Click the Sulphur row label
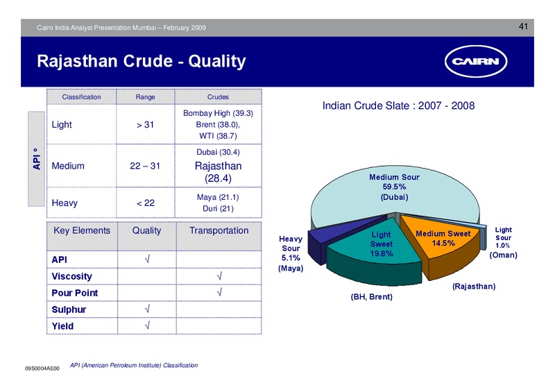The image size is (555, 392). (69, 309)
